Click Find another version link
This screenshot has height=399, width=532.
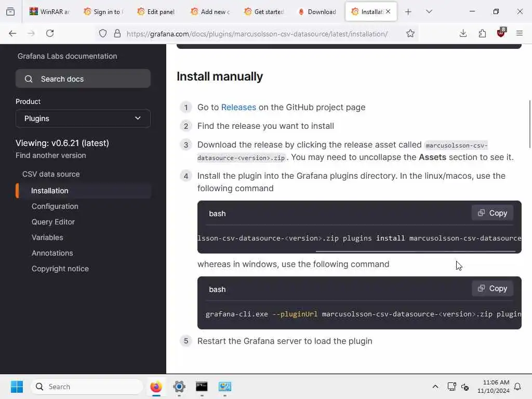(x=51, y=155)
